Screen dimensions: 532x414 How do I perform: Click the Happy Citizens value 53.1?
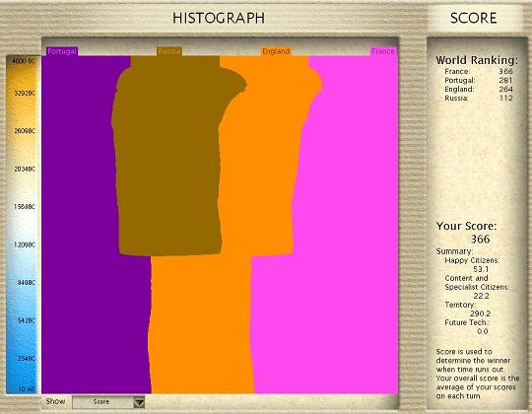pos(481,269)
